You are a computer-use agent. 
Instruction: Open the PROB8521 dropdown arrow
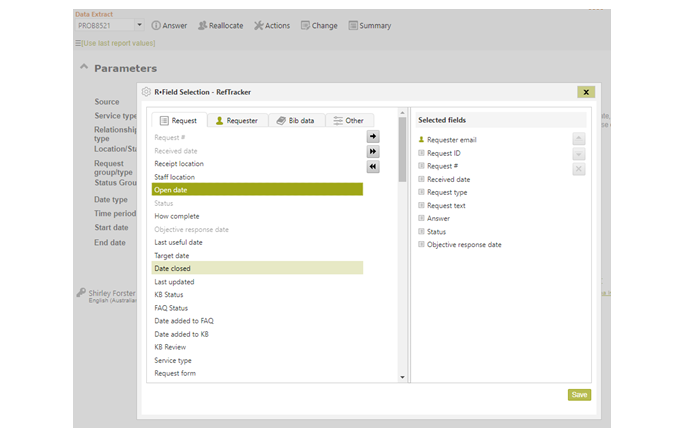[x=139, y=25]
